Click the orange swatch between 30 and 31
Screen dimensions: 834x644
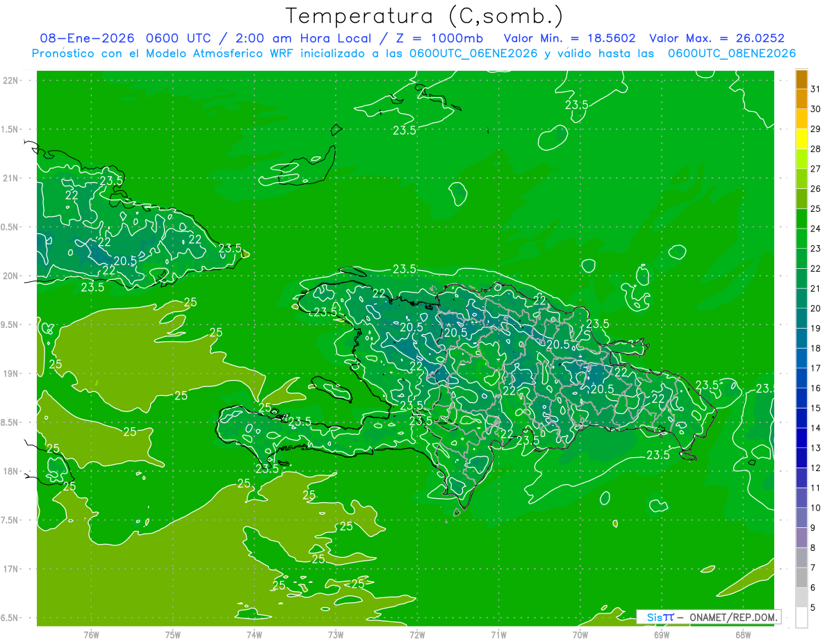(x=801, y=99)
